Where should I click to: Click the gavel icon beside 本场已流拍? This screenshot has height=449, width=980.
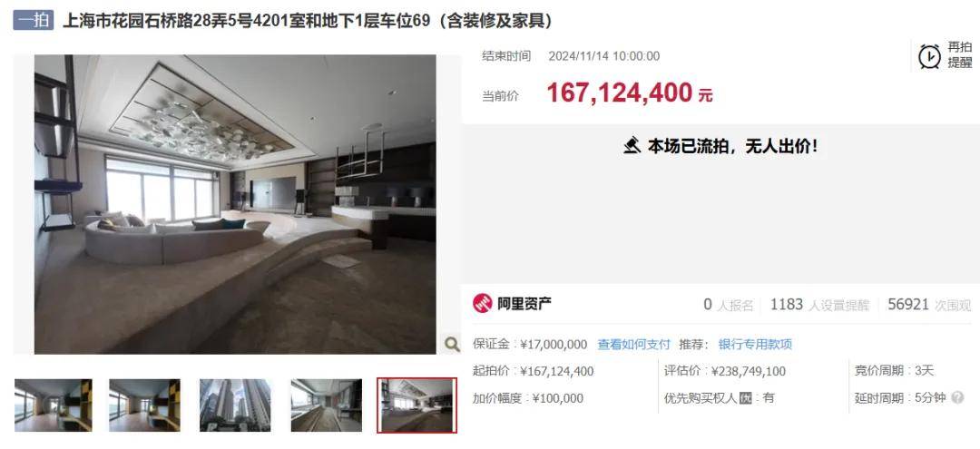(x=632, y=146)
